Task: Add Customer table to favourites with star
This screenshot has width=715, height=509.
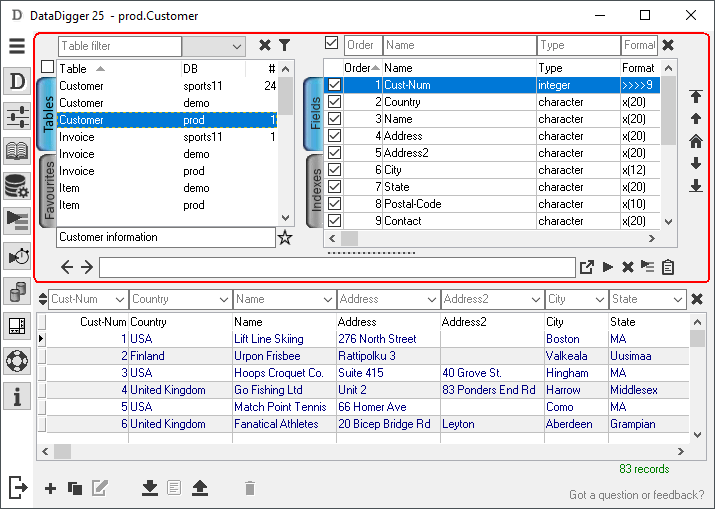Action: (285, 238)
